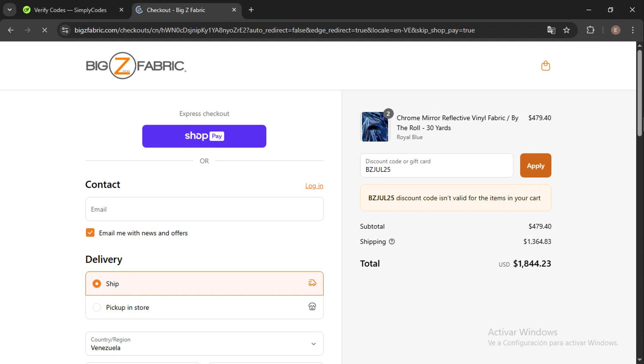The height and width of the screenshot is (364, 644).
Task: Stop page loading with the X button
Action: pos(44,30)
